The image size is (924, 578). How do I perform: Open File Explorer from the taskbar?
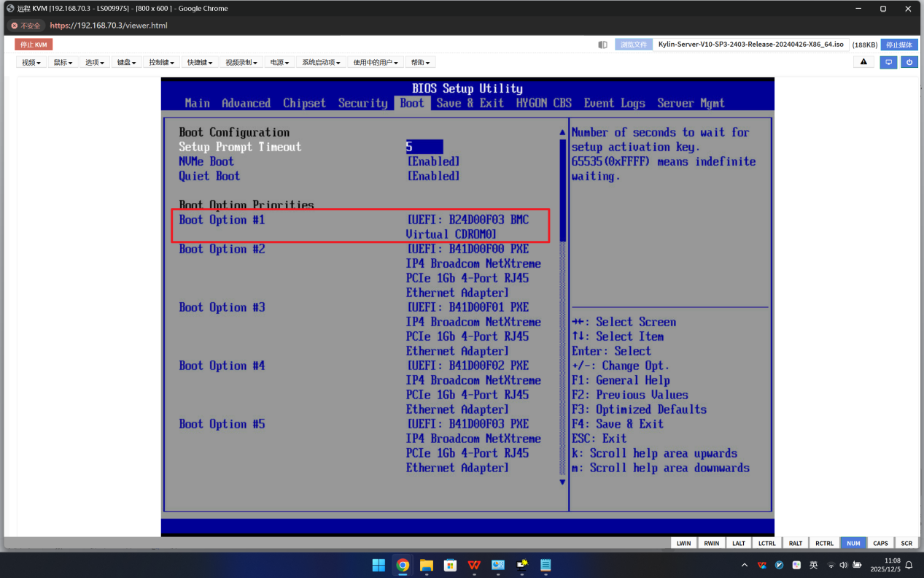click(427, 565)
